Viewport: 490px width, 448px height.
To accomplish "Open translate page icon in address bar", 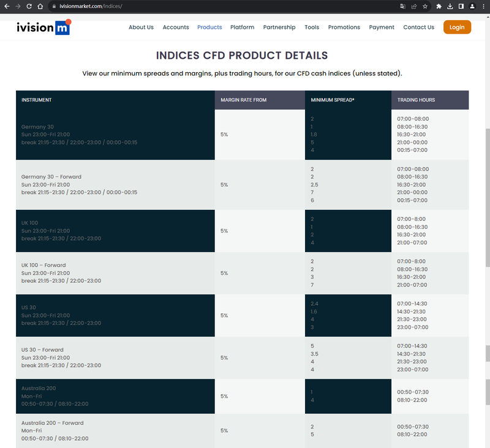I will [x=403, y=6].
